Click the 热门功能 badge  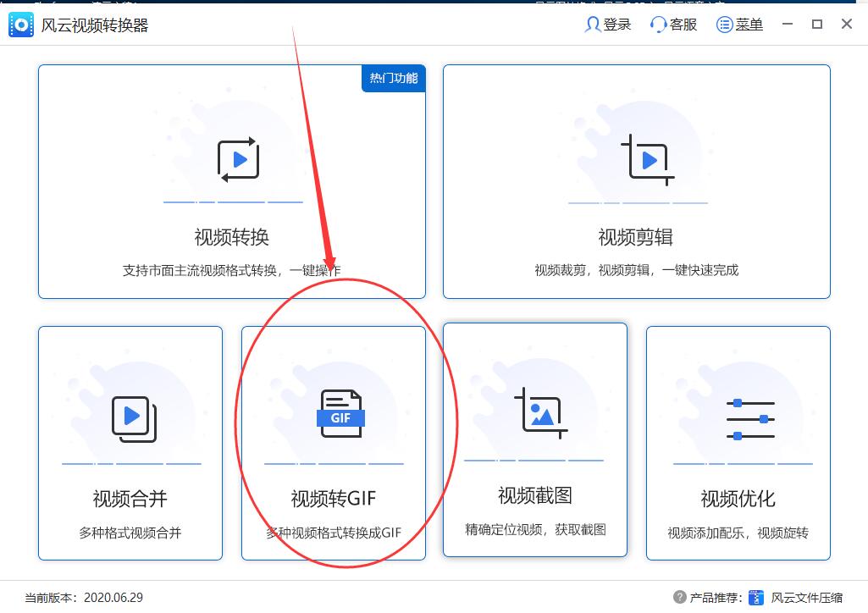coord(394,78)
